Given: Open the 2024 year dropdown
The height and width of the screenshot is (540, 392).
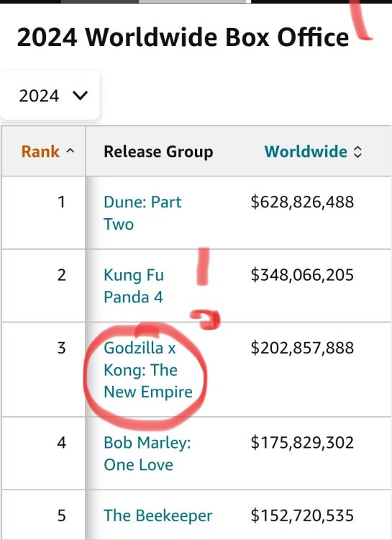Looking at the screenshot, I should (x=50, y=96).
